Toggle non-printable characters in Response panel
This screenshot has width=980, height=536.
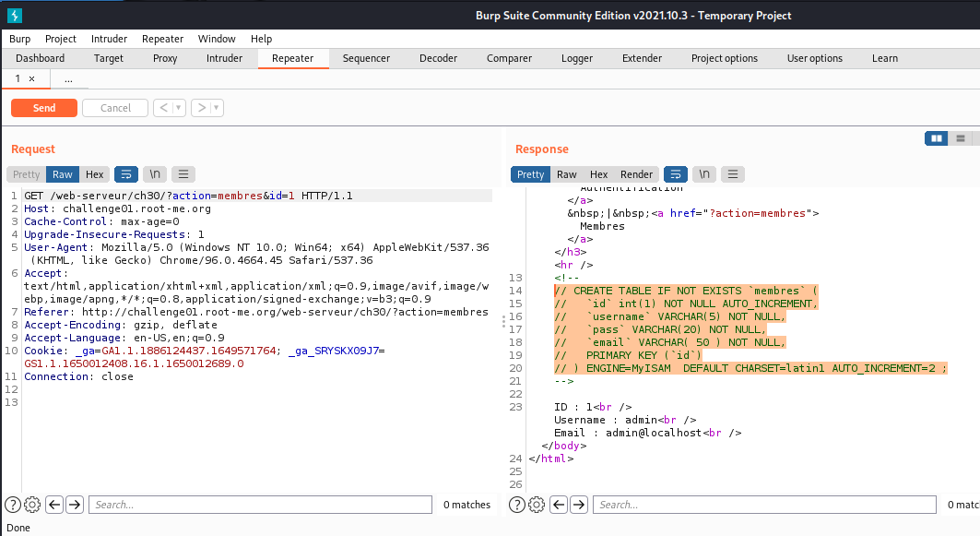coord(704,174)
